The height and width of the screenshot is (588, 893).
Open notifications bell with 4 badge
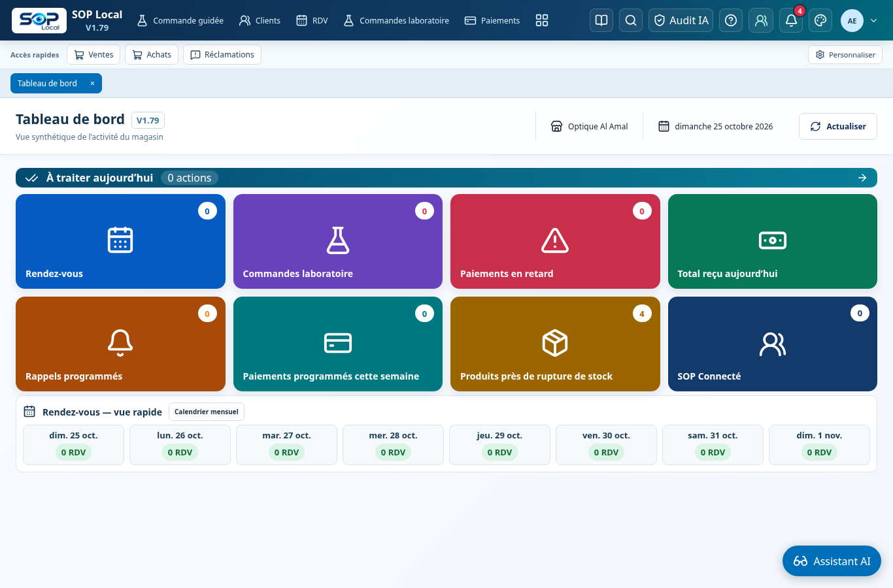click(x=791, y=20)
